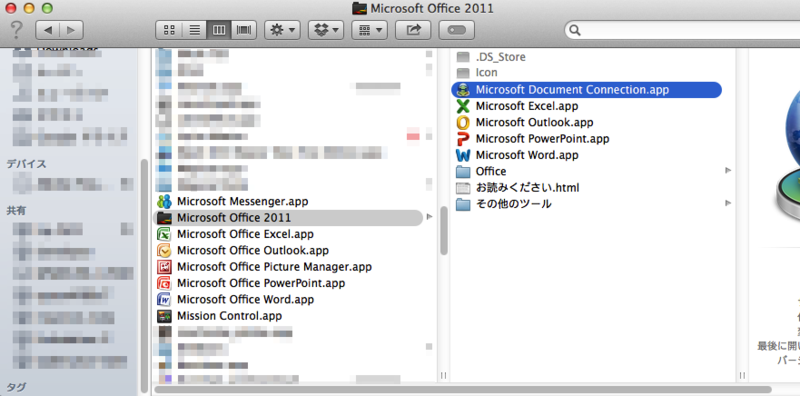Image resolution: width=800 pixels, height=396 pixels.
Task: Click the grey Icon file's icon
Action: coord(463,73)
